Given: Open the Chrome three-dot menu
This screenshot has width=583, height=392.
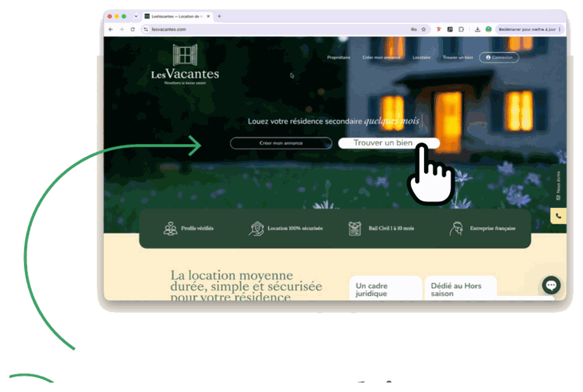Looking at the screenshot, I should click(560, 29).
